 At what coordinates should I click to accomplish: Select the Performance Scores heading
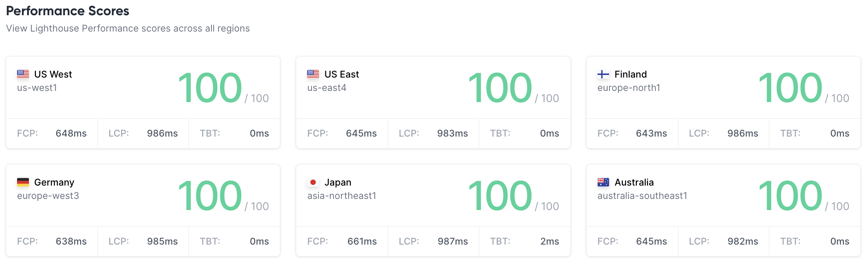point(68,11)
